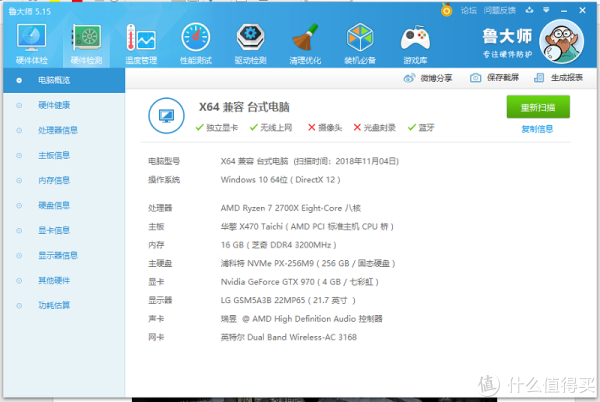Image resolution: width=600 pixels, height=402 pixels.
Task: Click the round desktop computer icon
Action: (166, 116)
